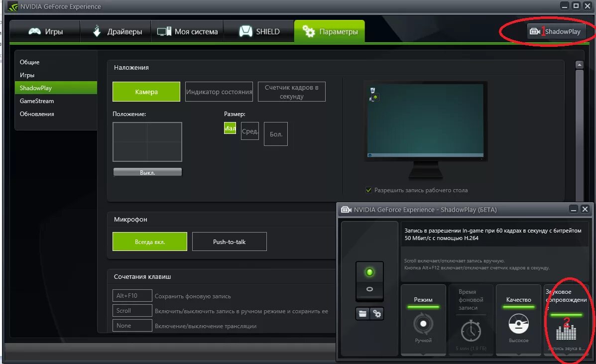Click the Размер: label
The height and width of the screenshot is (364, 596).
(x=235, y=114)
